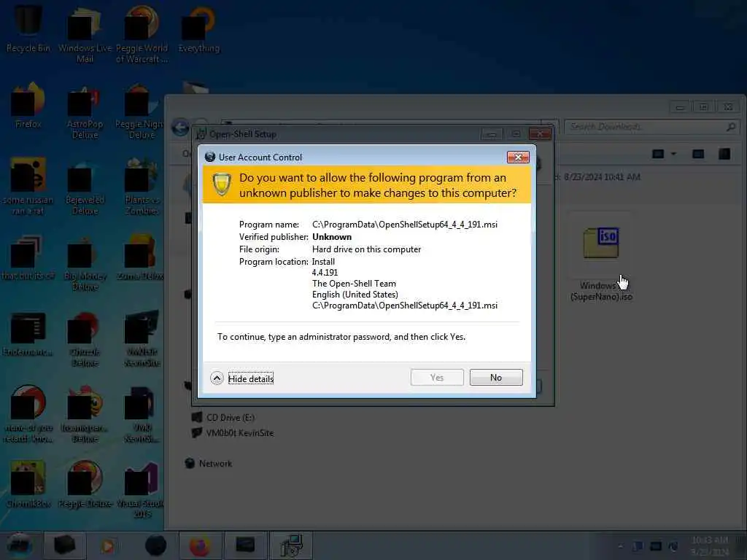Click the change view icon in Explorer toolbar
Screen dimensions: 747x560
coord(658,154)
